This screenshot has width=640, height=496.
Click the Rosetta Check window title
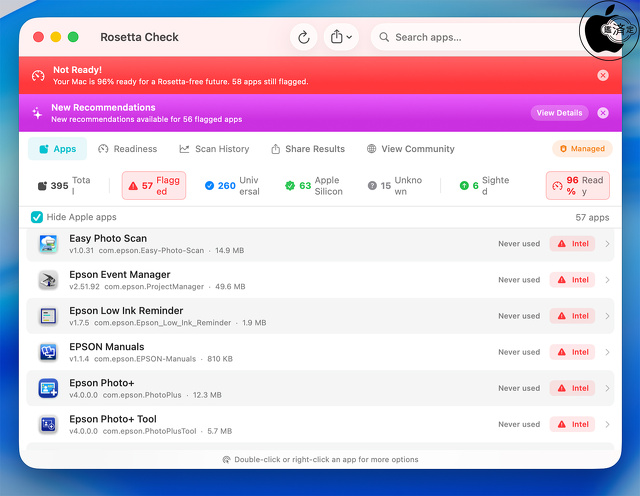point(139,37)
